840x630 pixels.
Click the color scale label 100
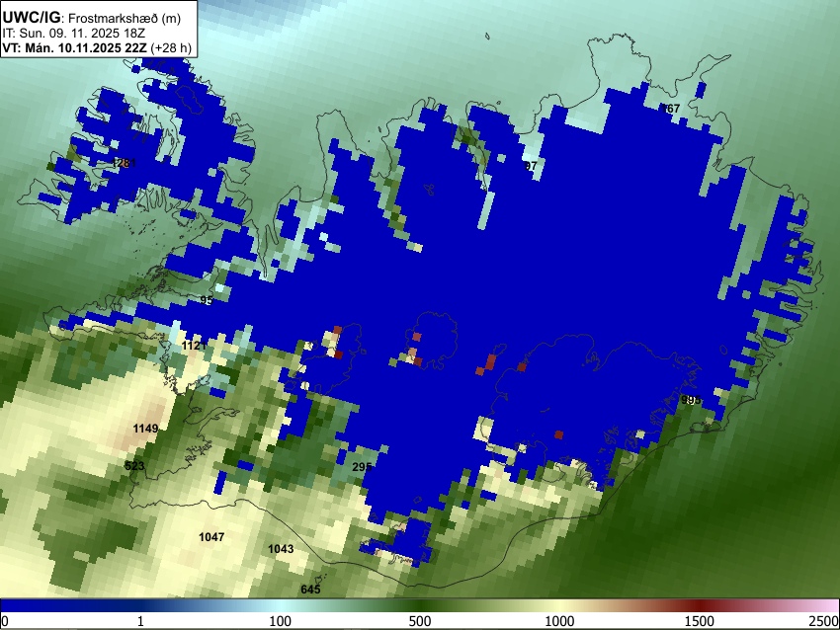[x=281, y=621]
